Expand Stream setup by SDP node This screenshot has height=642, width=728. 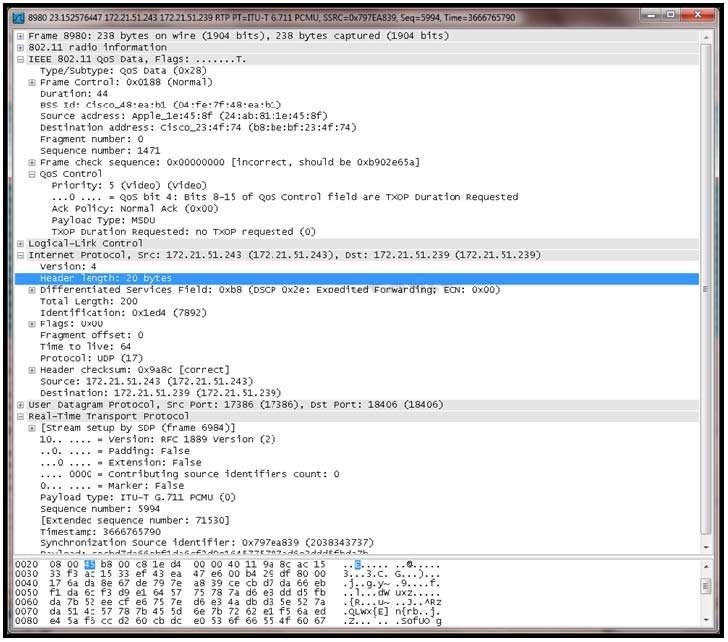coord(33,428)
